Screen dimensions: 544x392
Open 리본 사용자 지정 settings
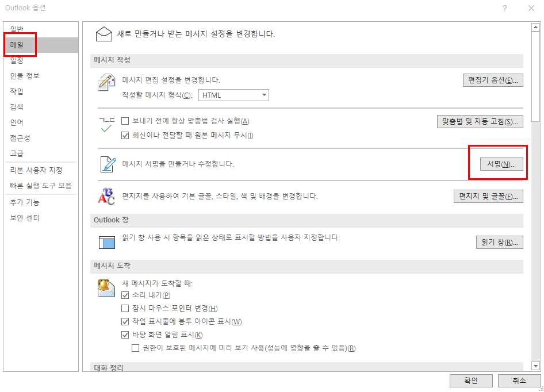[41, 170]
